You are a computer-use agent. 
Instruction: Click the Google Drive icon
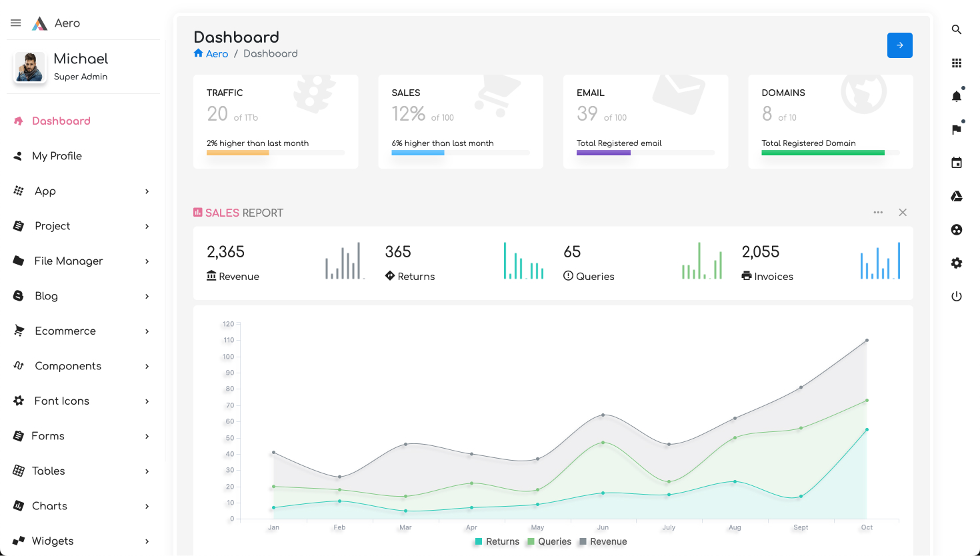(x=957, y=196)
